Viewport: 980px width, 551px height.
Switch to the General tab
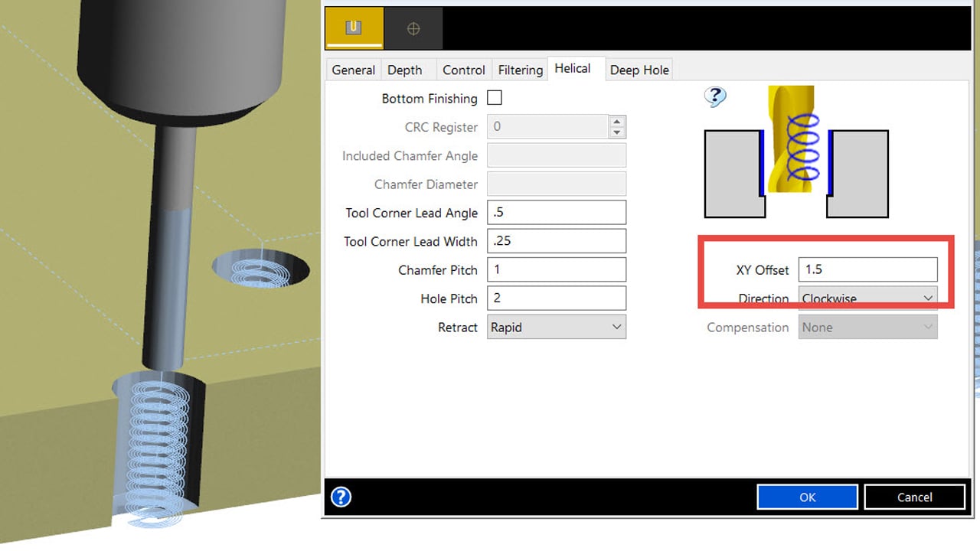click(353, 70)
